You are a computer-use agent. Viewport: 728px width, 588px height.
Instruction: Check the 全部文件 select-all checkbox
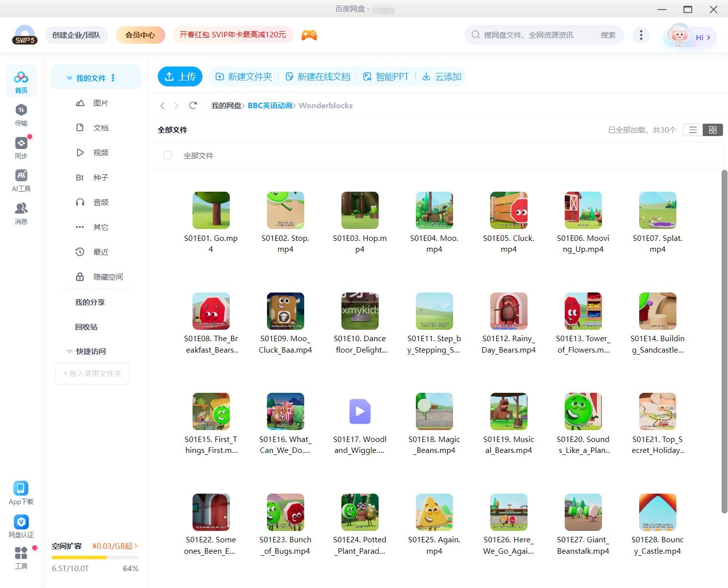(x=167, y=155)
